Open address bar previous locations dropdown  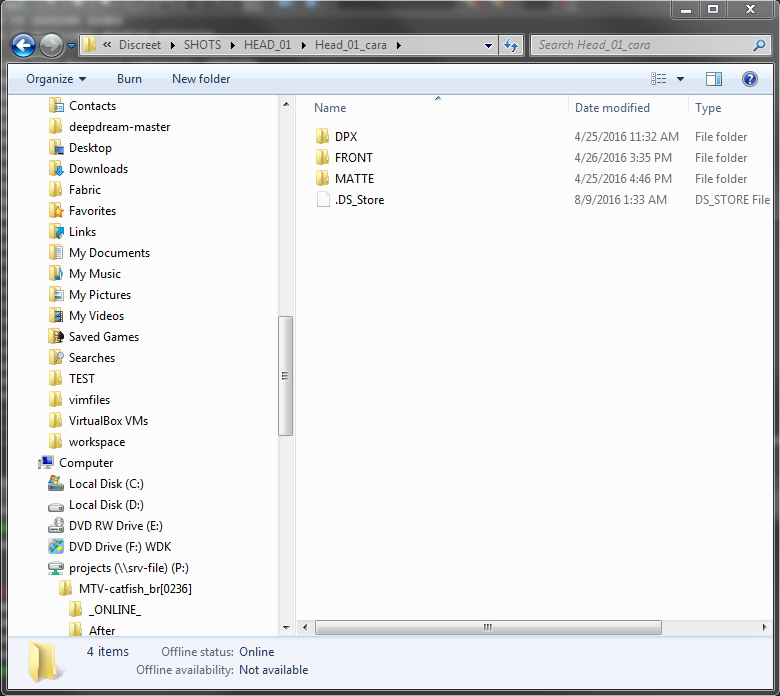coord(488,45)
